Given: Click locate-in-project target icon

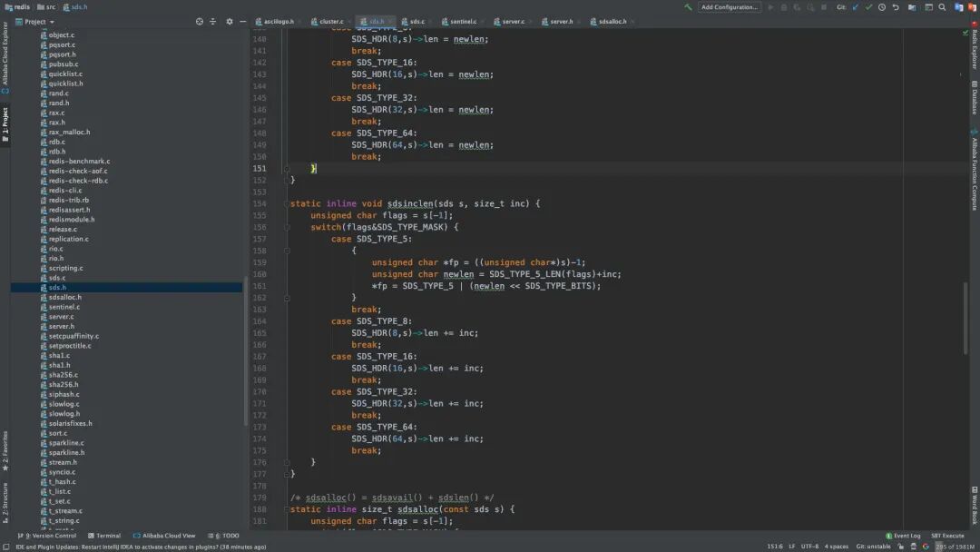Looking at the screenshot, I should (x=200, y=22).
